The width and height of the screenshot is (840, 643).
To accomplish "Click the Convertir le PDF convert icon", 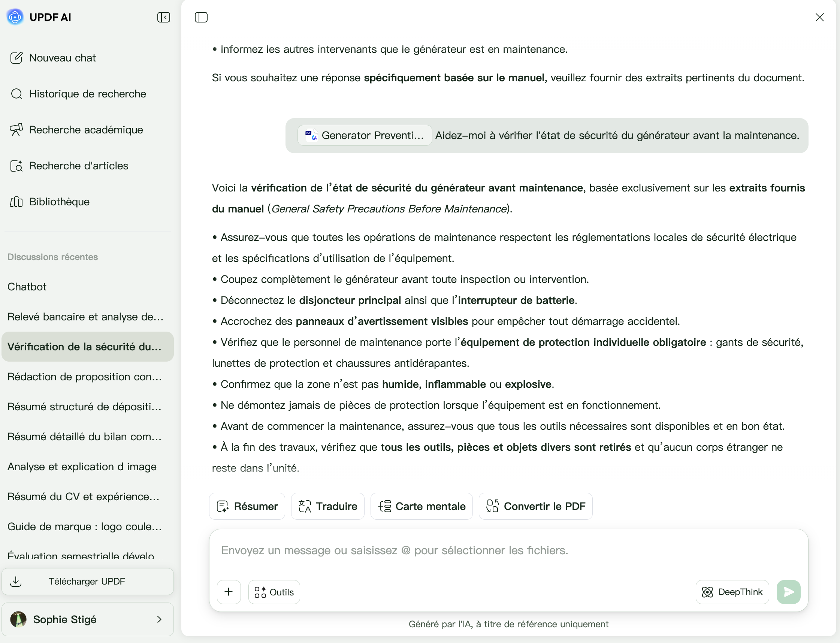I will coord(493,506).
